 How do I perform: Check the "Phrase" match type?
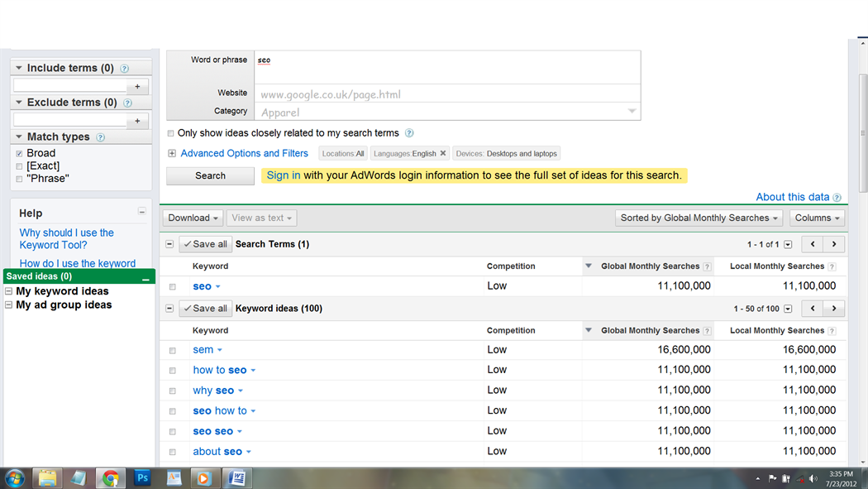[19, 179]
